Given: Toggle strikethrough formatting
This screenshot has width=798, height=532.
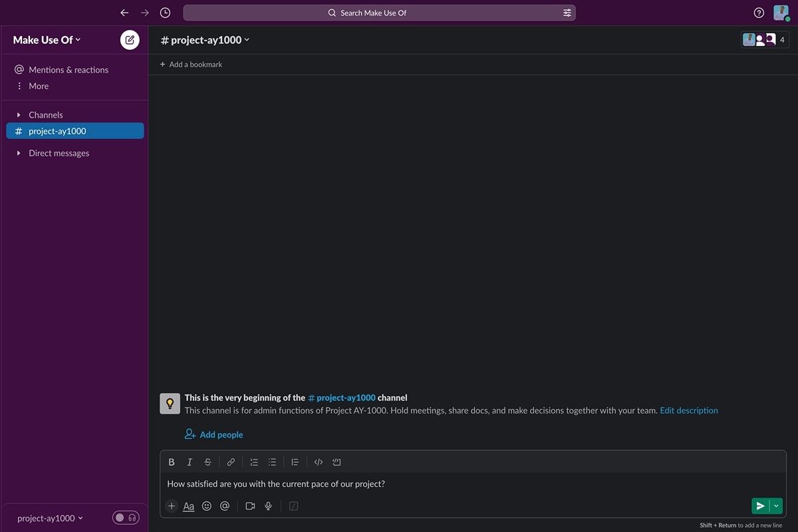Looking at the screenshot, I should [207, 462].
